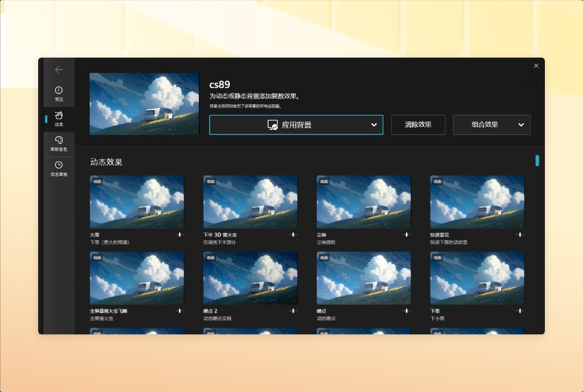
Task: Enable the 全屏幕萤火虫飞舞 effect
Action: [137, 278]
